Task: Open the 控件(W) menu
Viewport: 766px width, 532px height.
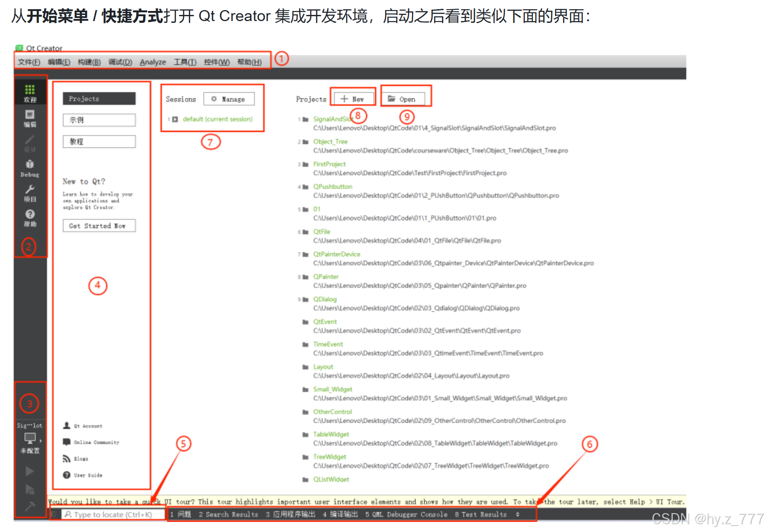Action: (x=217, y=62)
